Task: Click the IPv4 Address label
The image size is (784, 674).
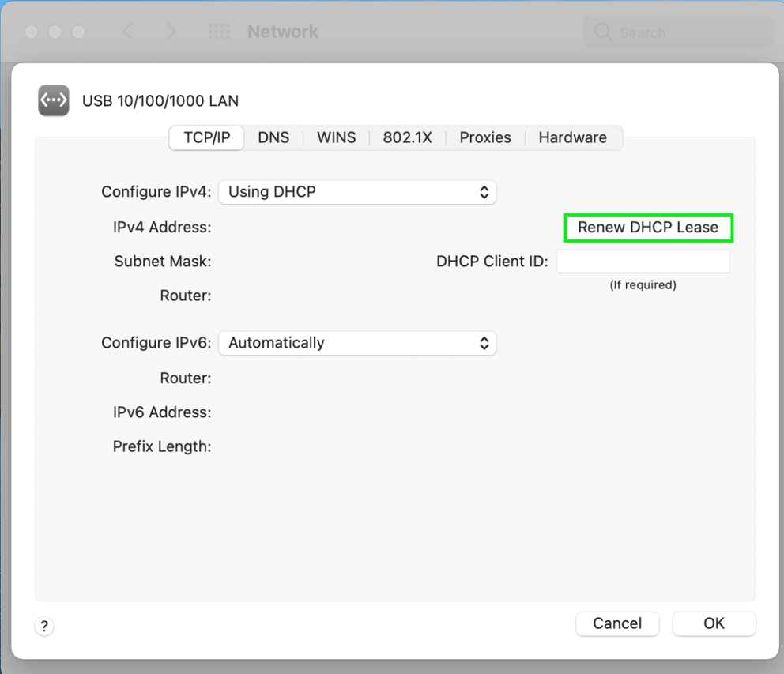Action: [162, 228]
